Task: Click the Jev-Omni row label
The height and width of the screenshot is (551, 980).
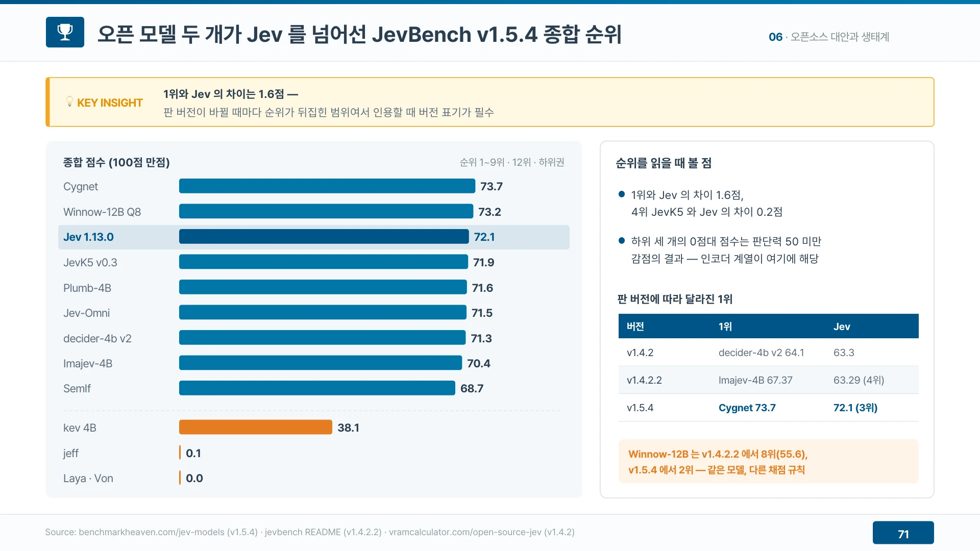Action: [87, 313]
